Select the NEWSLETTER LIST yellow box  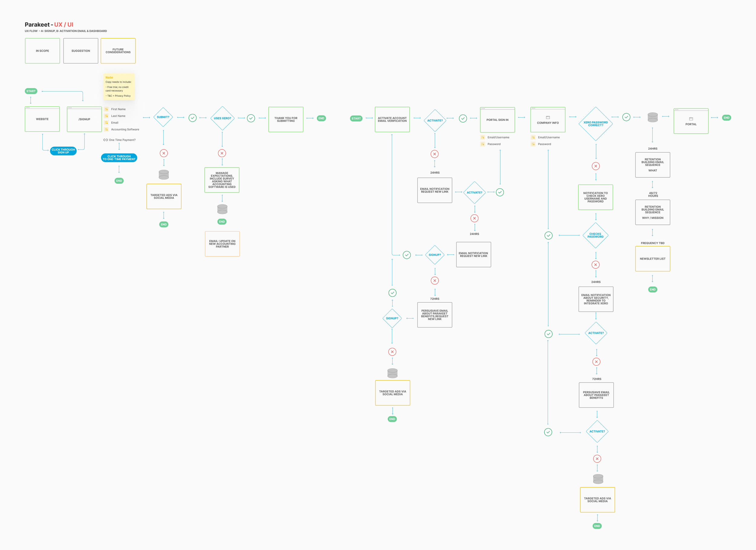pos(652,258)
